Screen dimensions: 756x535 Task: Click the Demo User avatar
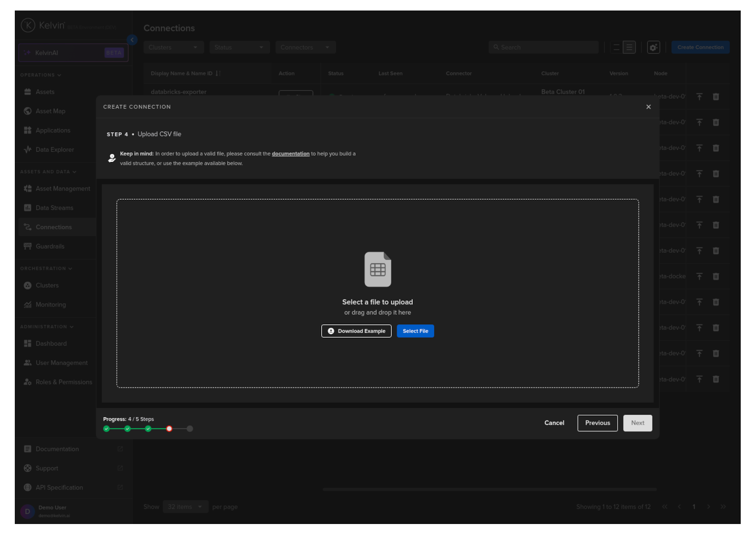[x=27, y=511]
